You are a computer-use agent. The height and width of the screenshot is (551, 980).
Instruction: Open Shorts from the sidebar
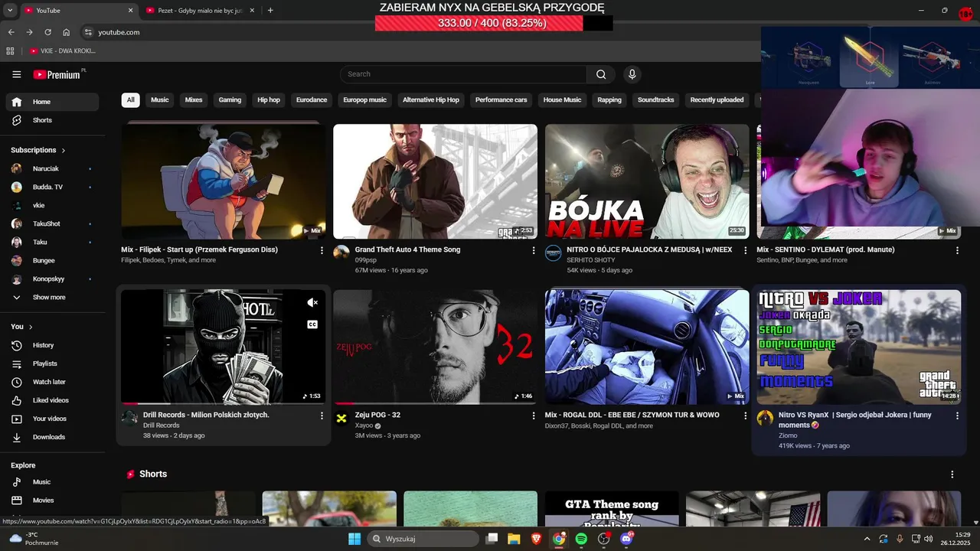pyautogui.click(x=52, y=120)
